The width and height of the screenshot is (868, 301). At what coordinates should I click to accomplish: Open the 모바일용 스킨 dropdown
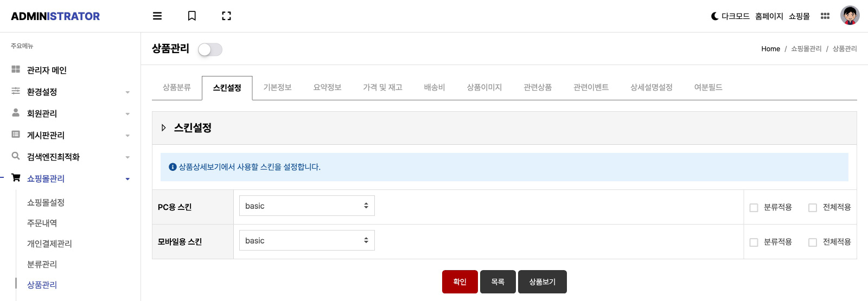pyautogui.click(x=307, y=240)
